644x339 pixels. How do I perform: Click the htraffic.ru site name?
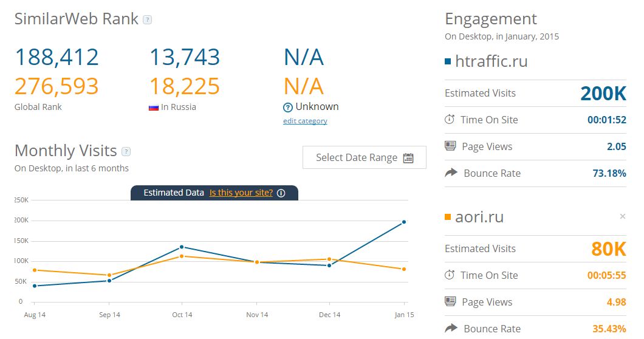(x=492, y=61)
